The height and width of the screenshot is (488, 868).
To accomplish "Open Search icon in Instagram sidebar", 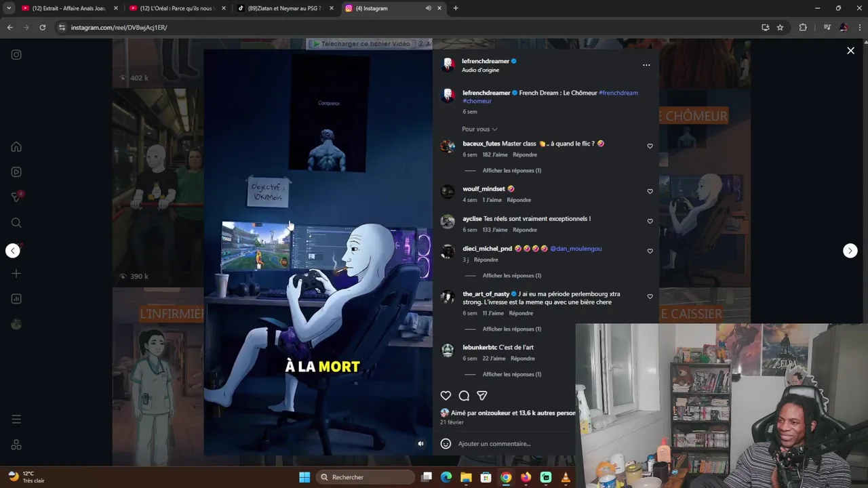I will [x=16, y=222].
